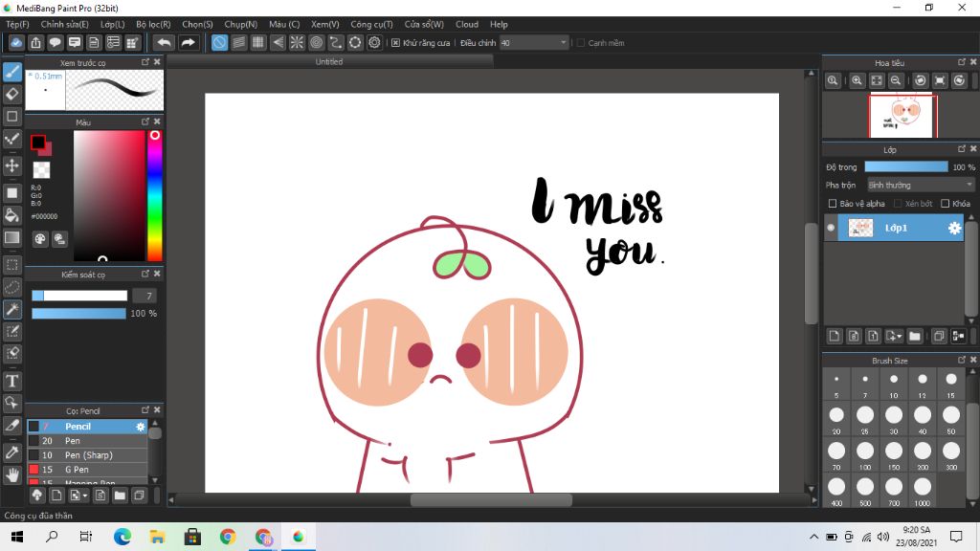Select the Dot tool
The height and width of the screenshot is (551, 980).
click(11, 139)
